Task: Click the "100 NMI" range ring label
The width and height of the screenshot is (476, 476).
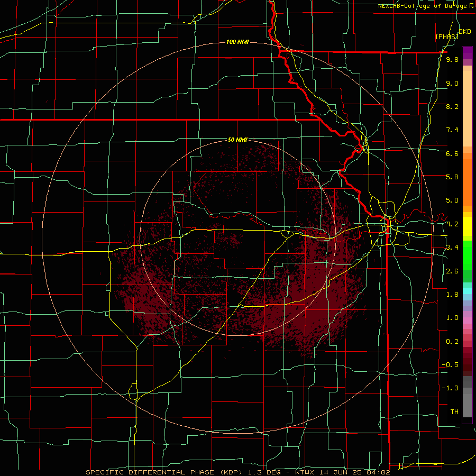Action: click(237, 42)
